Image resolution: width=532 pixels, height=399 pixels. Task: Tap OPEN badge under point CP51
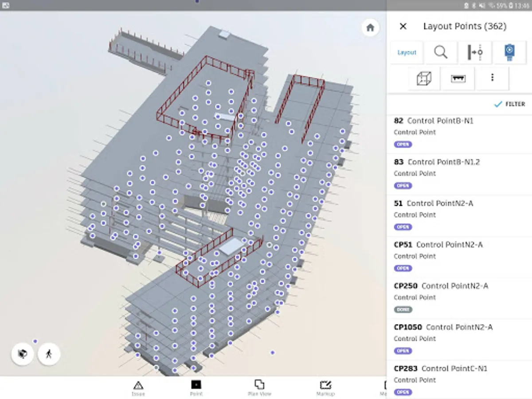point(403,268)
